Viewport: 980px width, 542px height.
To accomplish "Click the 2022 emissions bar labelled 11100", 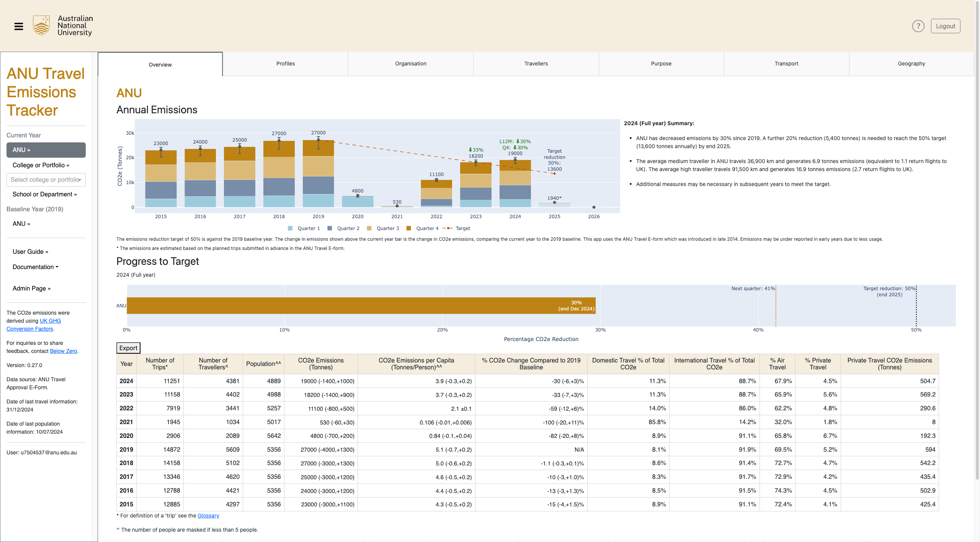I will [436, 194].
